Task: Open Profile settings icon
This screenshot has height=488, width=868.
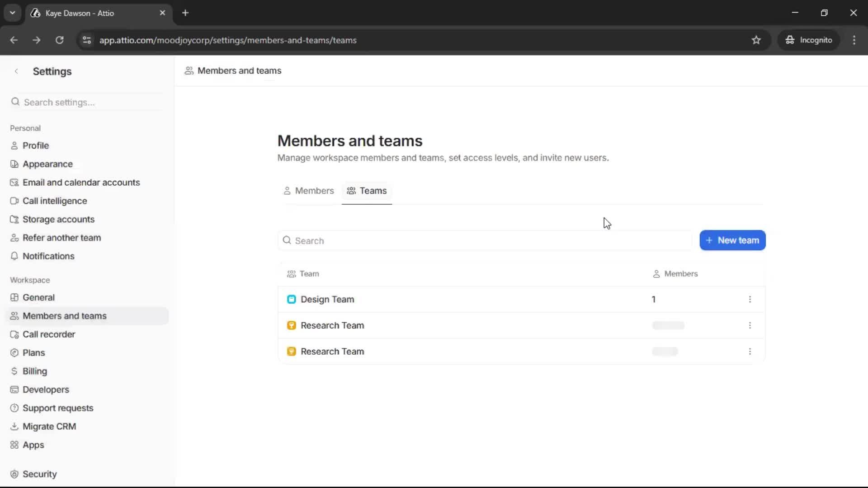Action: click(x=14, y=145)
